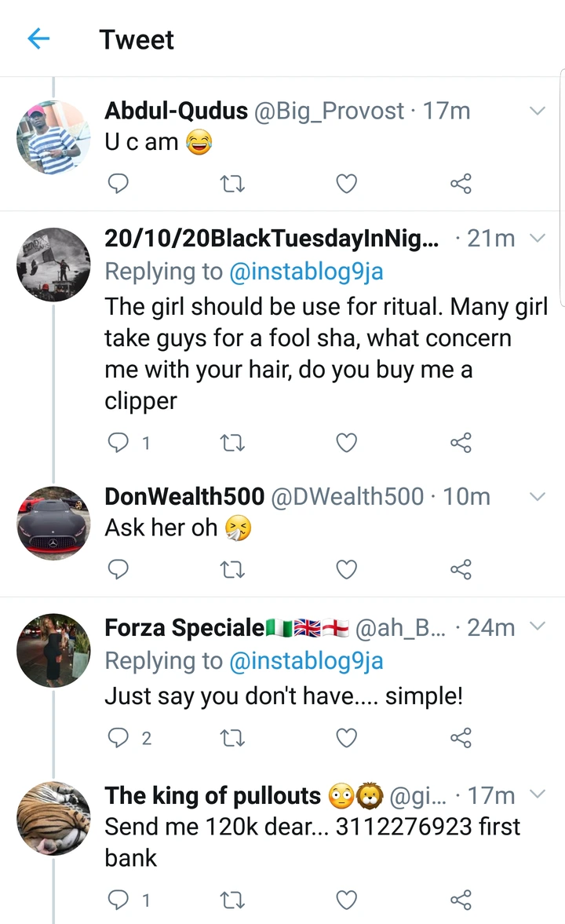Share DonWealth500's tweet
The width and height of the screenshot is (565, 924).
(x=461, y=569)
